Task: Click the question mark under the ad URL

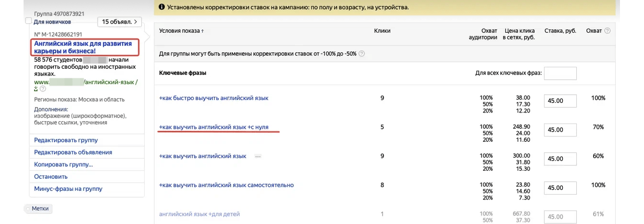Action: pyautogui.click(x=43, y=89)
